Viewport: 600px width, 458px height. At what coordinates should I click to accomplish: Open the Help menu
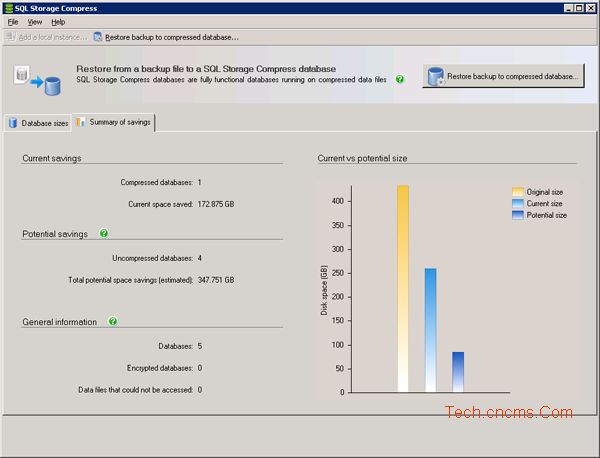(58, 21)
